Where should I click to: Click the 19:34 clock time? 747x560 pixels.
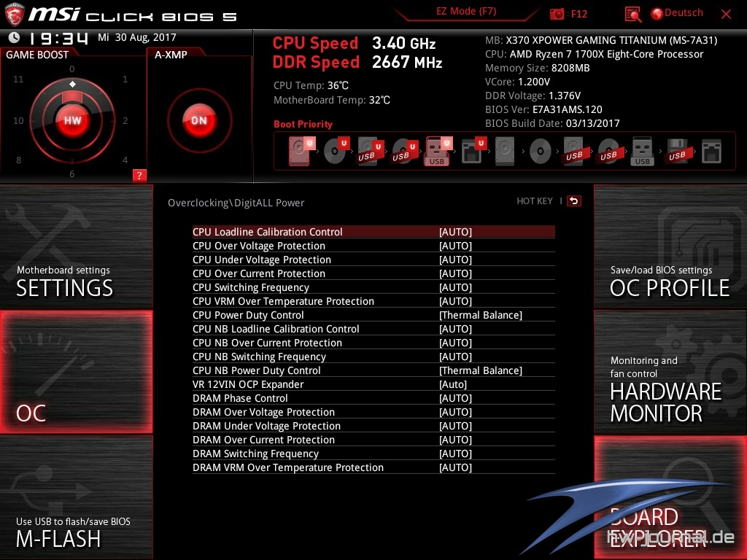58,38
